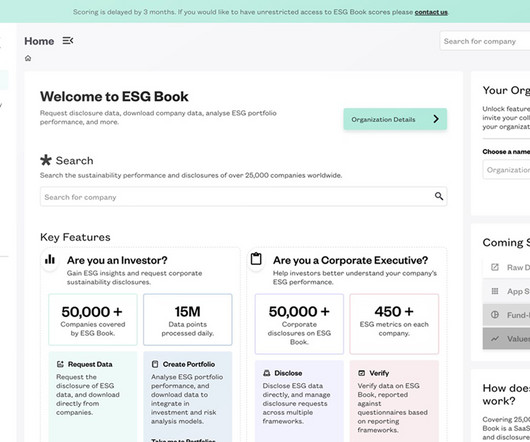Image resolution: width=530 pixels, height=442 pixels.
Task: Click the main Search for company input
Action: [243, 197]
